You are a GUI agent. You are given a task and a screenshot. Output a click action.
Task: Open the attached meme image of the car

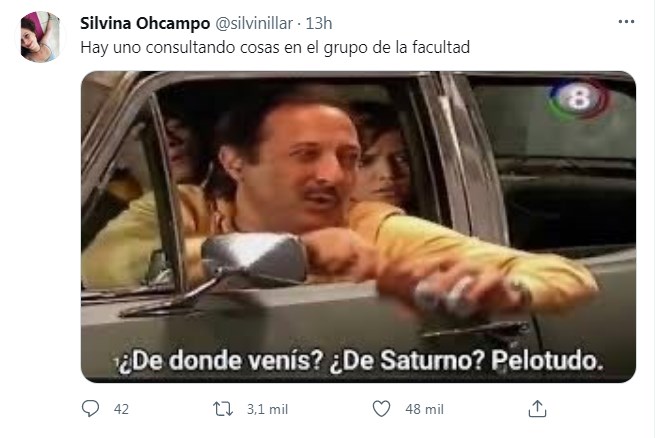point(358,227)
